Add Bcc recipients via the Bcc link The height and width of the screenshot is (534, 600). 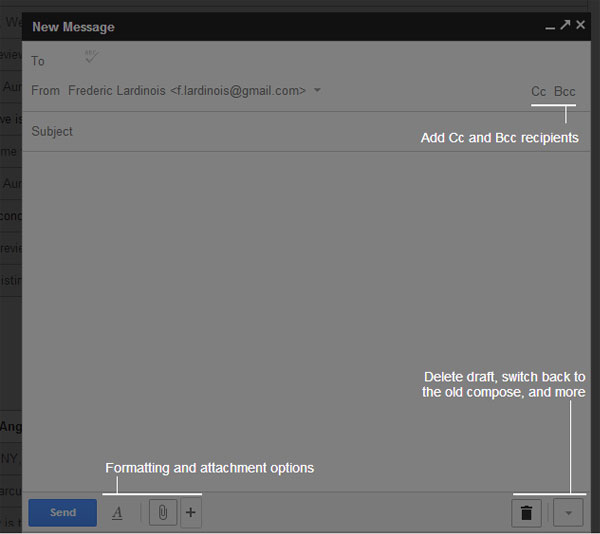[x=564, y=91]
